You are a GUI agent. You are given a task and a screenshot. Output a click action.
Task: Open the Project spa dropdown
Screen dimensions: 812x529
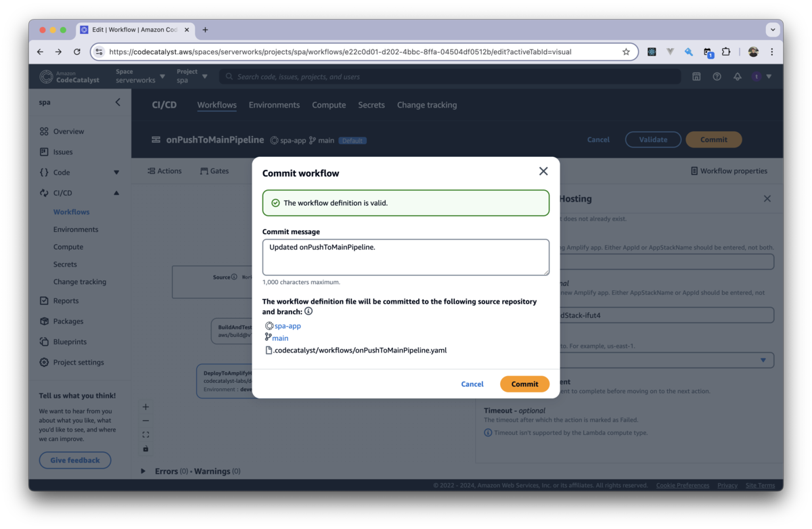click(x=192, y=76)
